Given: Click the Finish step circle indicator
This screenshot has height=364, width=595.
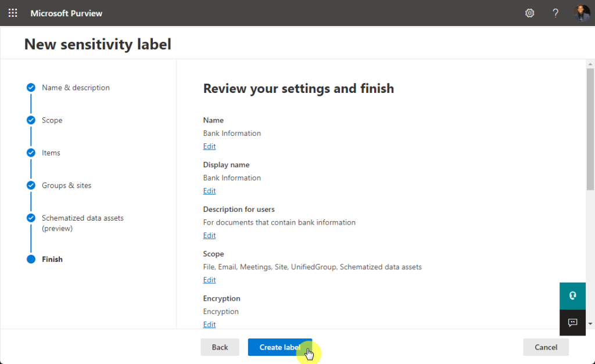Looking at the screenshot, I should pyautogui.click(x=31, y=260).
